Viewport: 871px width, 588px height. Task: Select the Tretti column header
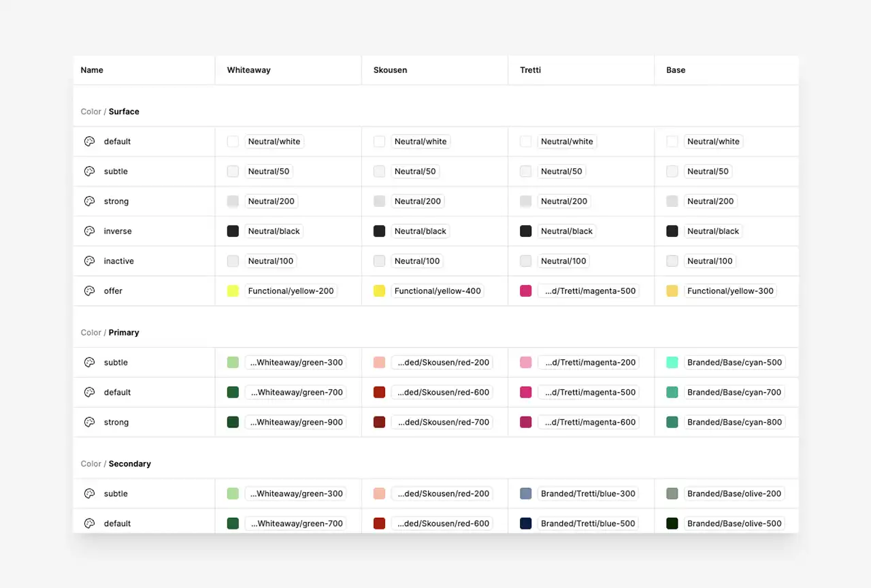tap(581, 70)
